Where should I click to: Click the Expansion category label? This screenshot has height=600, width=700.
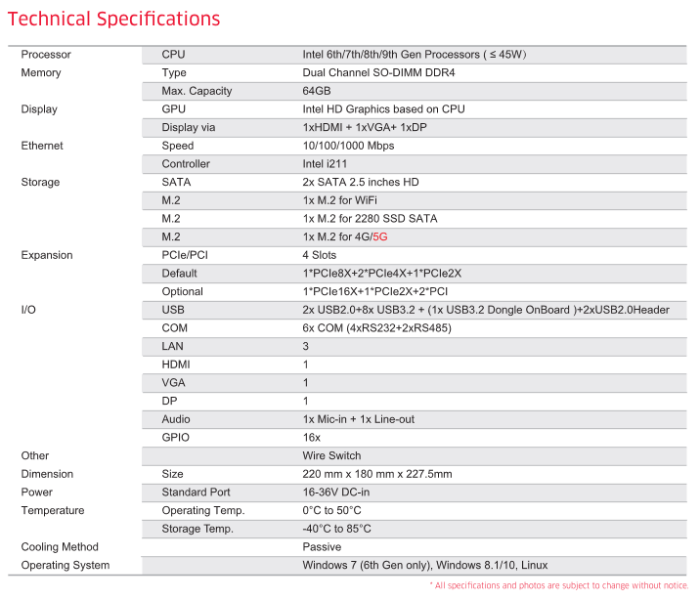pyautogui.click(x=47, y=255)
